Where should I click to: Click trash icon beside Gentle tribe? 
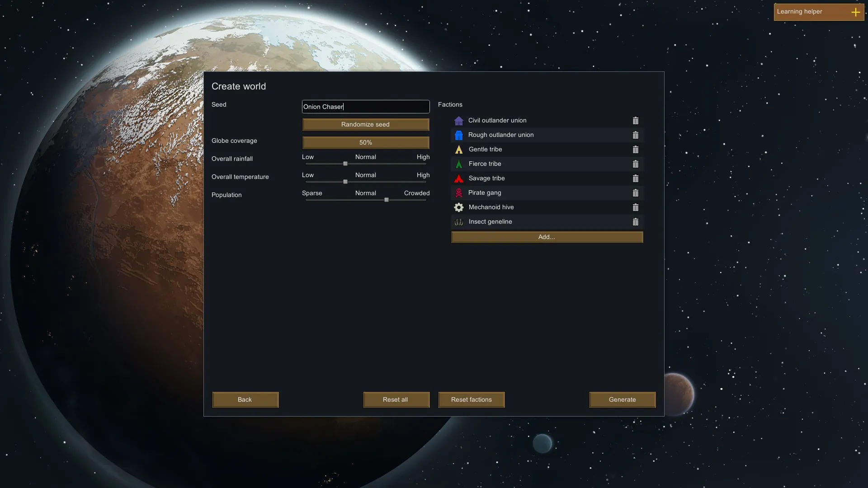coord(635,150)
